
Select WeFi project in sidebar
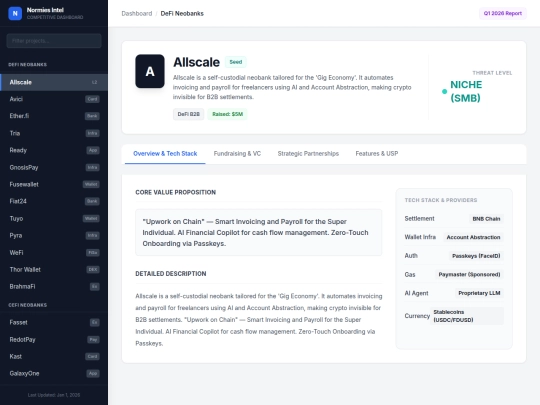pos(54,252)
